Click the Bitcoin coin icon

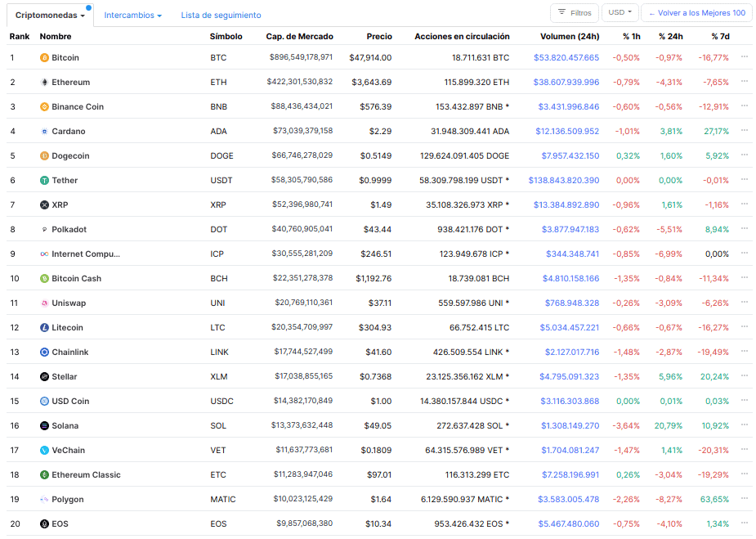44,58
